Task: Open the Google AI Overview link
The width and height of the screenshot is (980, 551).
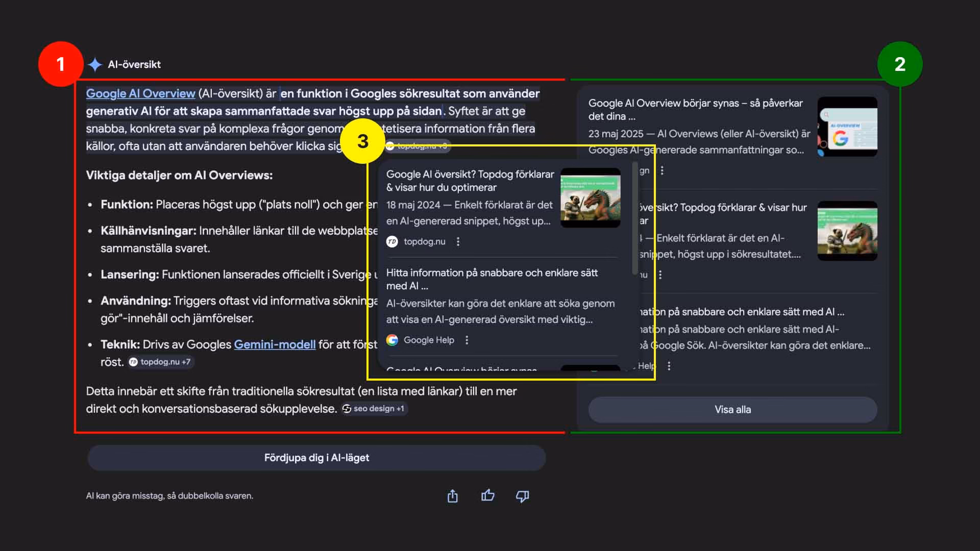Action: [140, 93]
